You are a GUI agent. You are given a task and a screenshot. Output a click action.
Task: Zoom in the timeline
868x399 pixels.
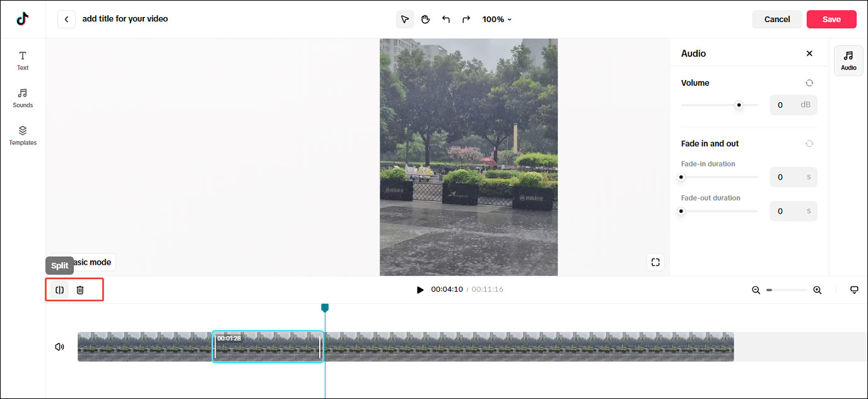coord(817,290)
